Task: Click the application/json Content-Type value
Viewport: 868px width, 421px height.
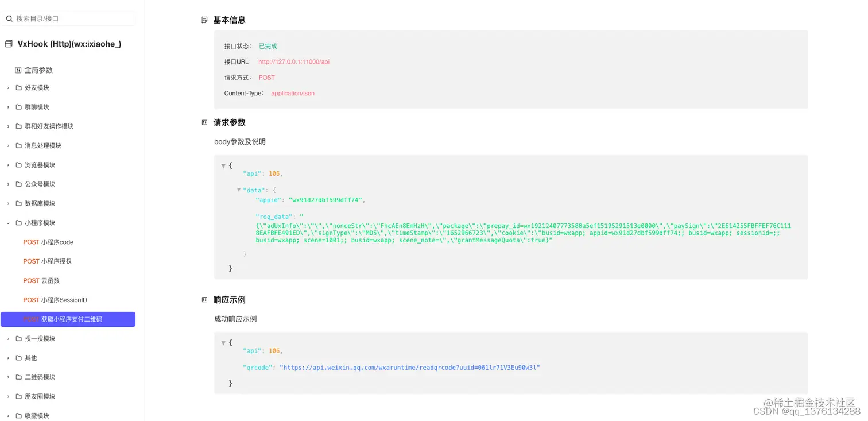Action: (x=293, y=93)
